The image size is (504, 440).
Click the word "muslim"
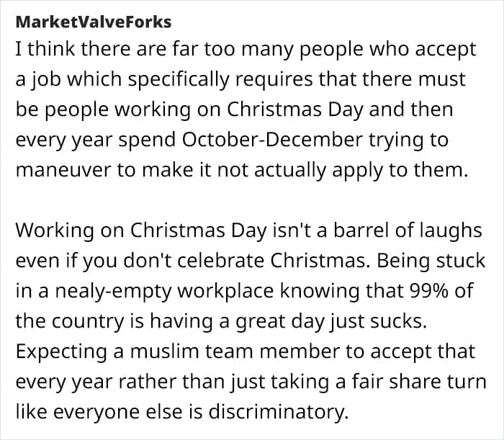(x=165, y=351)
